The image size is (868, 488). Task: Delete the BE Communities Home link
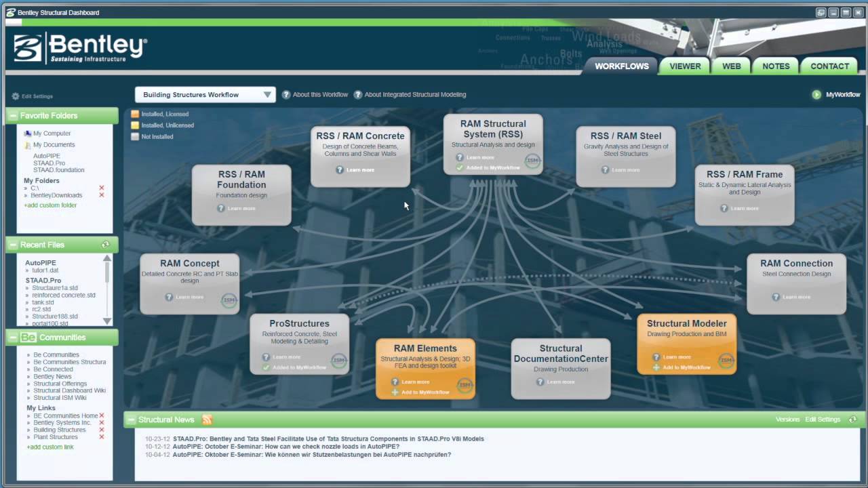(x=102, y=415)
